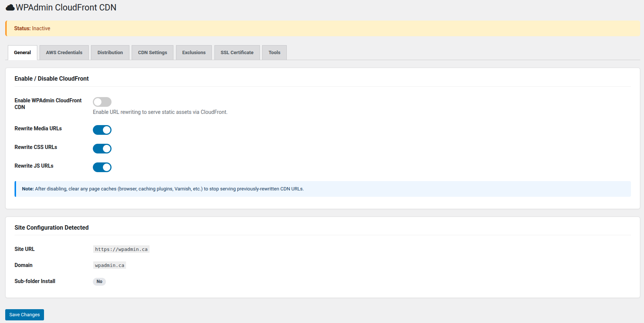Viewport: 644px width, 323px height.
Task: Switch to the AWS Credentials tab
Action: pos(64,53)
